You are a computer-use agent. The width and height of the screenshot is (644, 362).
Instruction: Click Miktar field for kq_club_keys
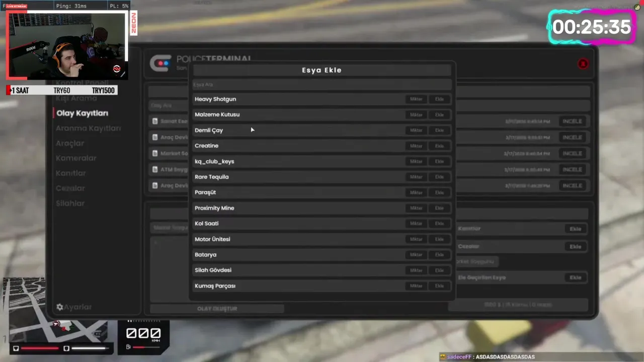click(x=416, y=162)
